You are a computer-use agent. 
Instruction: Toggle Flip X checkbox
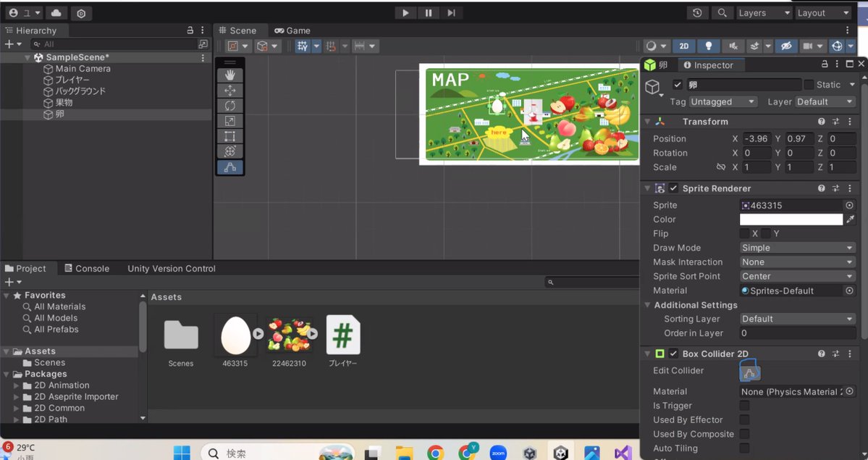745,233
